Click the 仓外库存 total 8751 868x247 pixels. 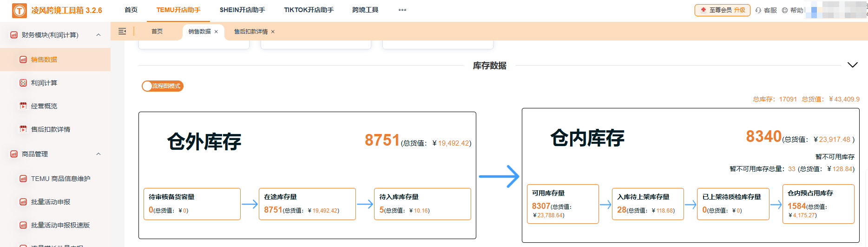pyautogui.click(x=382, y=140)
